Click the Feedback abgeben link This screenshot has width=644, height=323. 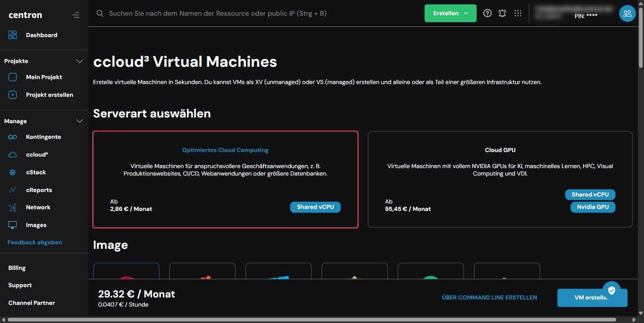[x=35, y=242]
